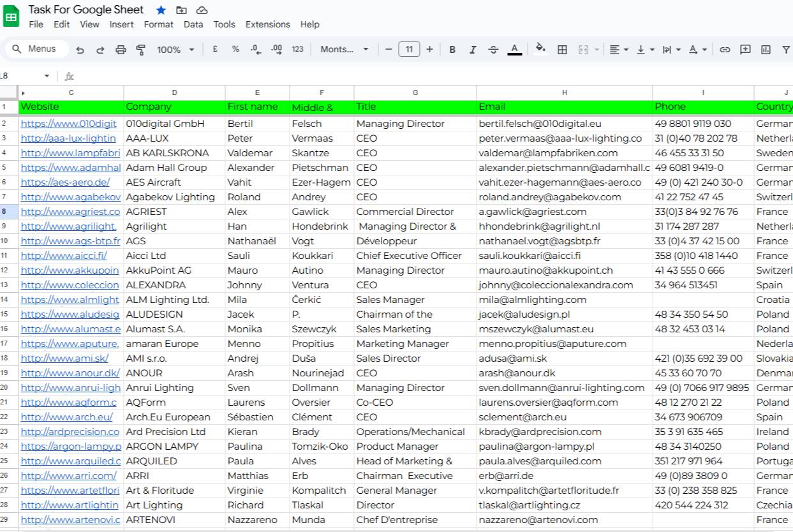The image size is (793, 532).
Task: Print the spreadsheet
Action: (x=121, y=50)
